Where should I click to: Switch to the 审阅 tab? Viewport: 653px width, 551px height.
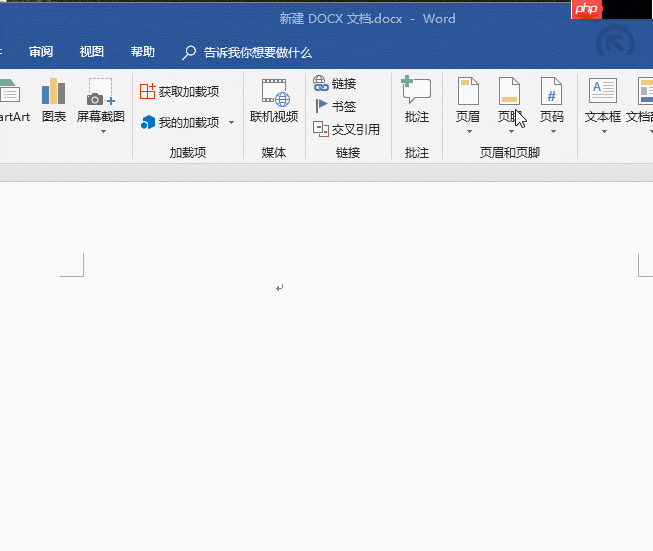coord(41,52)
